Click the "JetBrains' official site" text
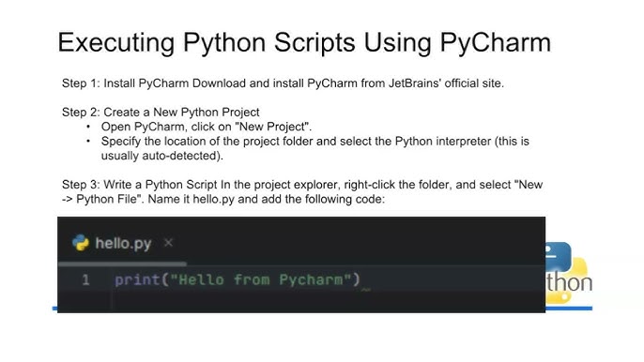The image size is (644, 362). click(446, 83)
